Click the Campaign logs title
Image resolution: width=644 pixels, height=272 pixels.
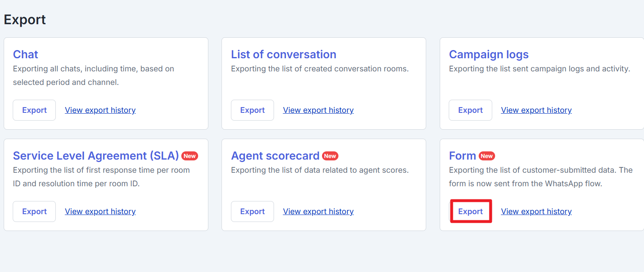[x=489, y=54]
